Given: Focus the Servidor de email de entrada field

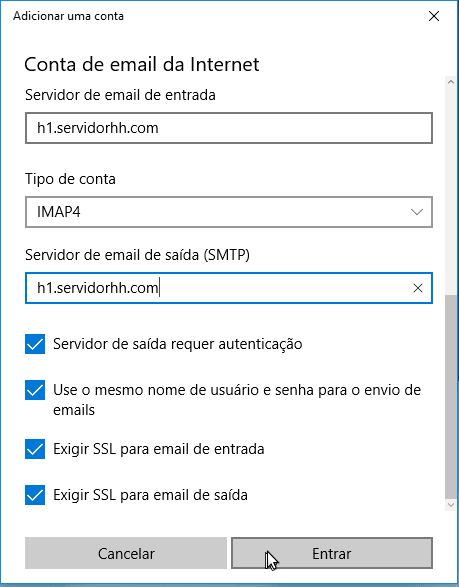Looking at the screenshot, I should coord(229,128).
